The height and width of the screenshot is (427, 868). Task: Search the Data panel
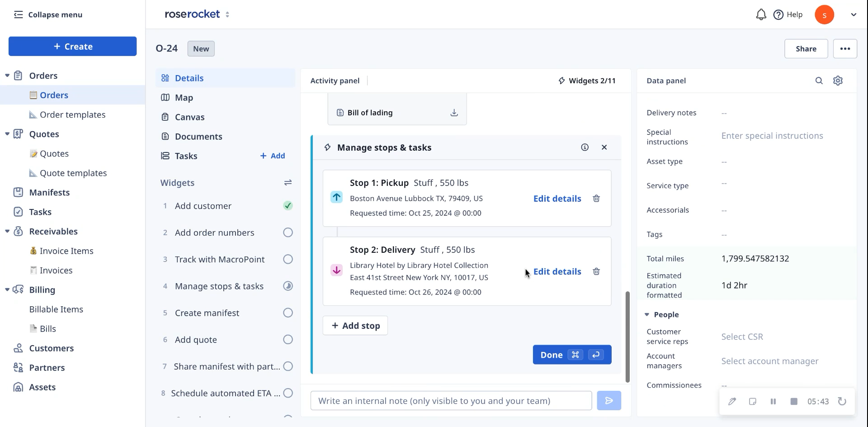coord(819,81)
